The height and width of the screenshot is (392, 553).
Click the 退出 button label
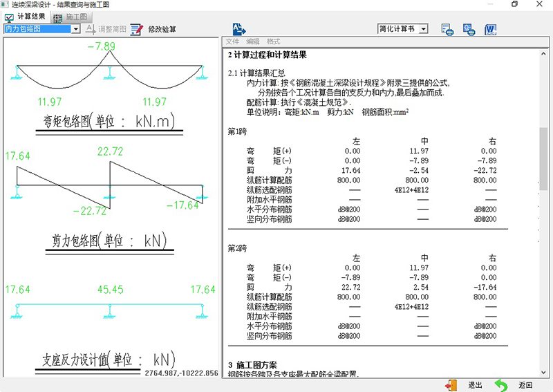click(475, 385)
